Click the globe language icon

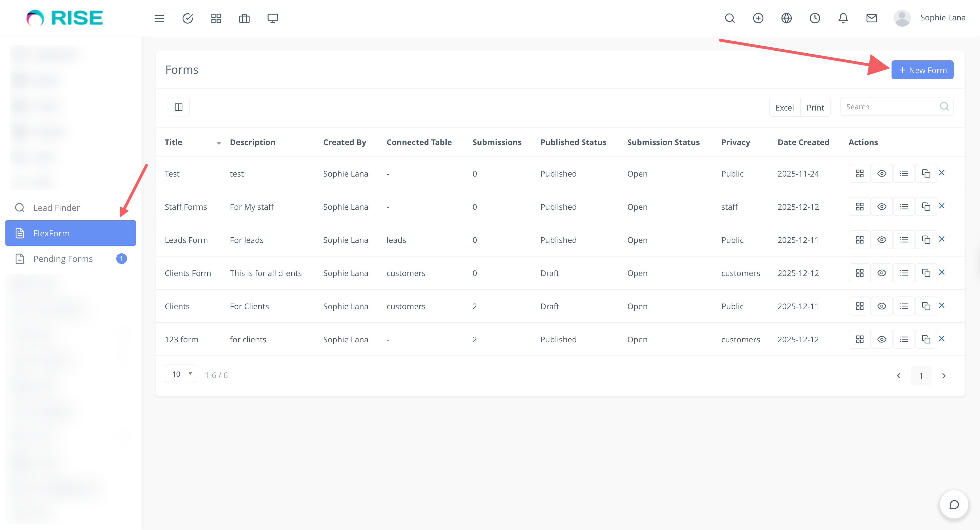(786, 18)
